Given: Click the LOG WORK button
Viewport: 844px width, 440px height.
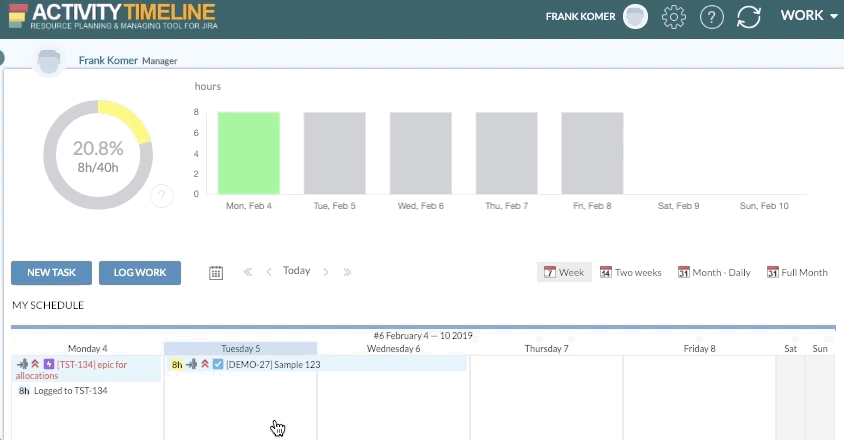Looking at the screenshot, I should pos(140,273).
